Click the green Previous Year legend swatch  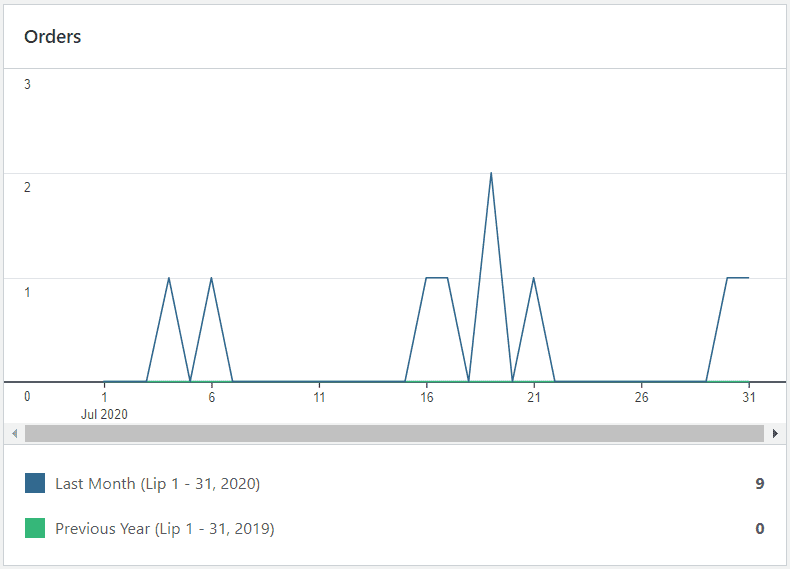[x=35, y=528]
